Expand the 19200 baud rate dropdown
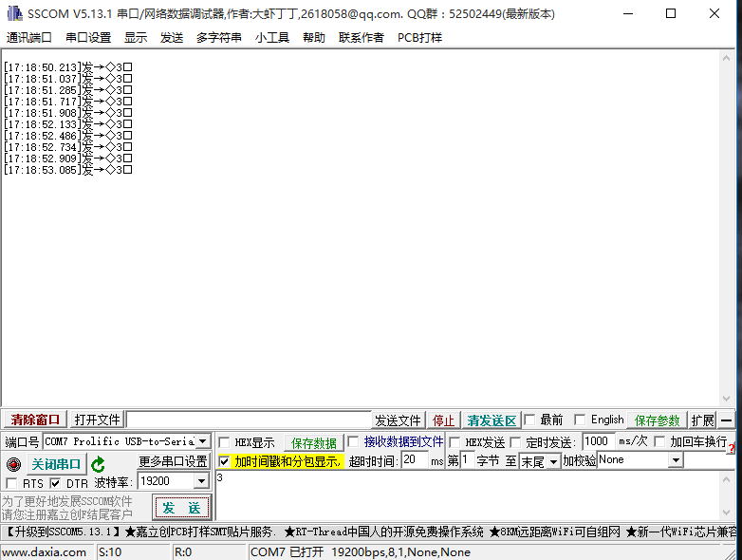742x560 pixels. 200,482
